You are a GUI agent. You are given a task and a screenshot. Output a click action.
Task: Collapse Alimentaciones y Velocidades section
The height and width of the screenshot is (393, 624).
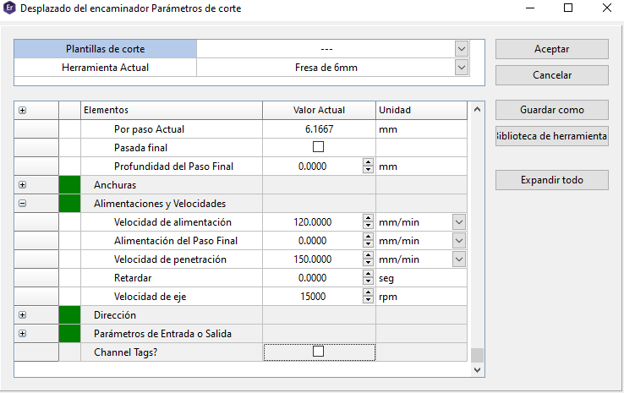(22, 203)
